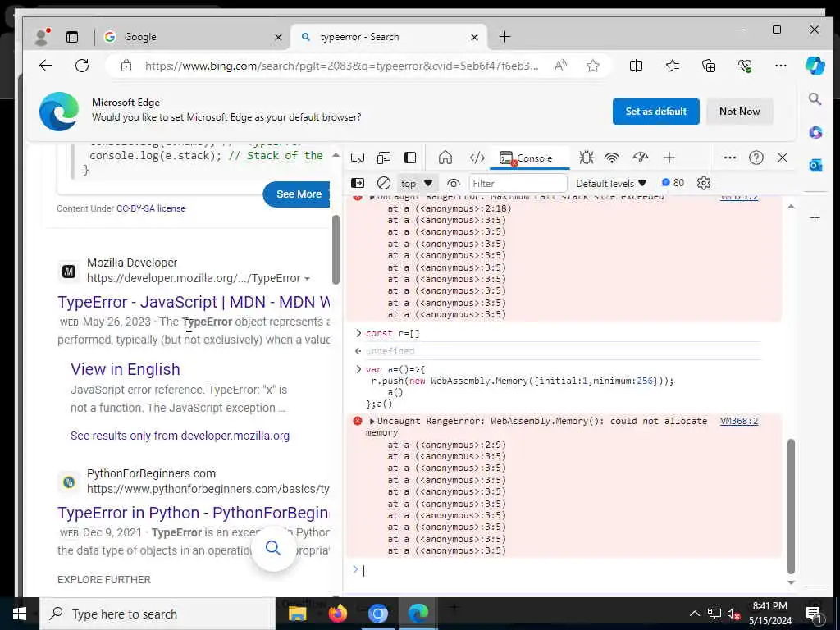Toggle DevTools activity bar dock icon
Viewport: 840px width, 630px height.
click(410, 157)
